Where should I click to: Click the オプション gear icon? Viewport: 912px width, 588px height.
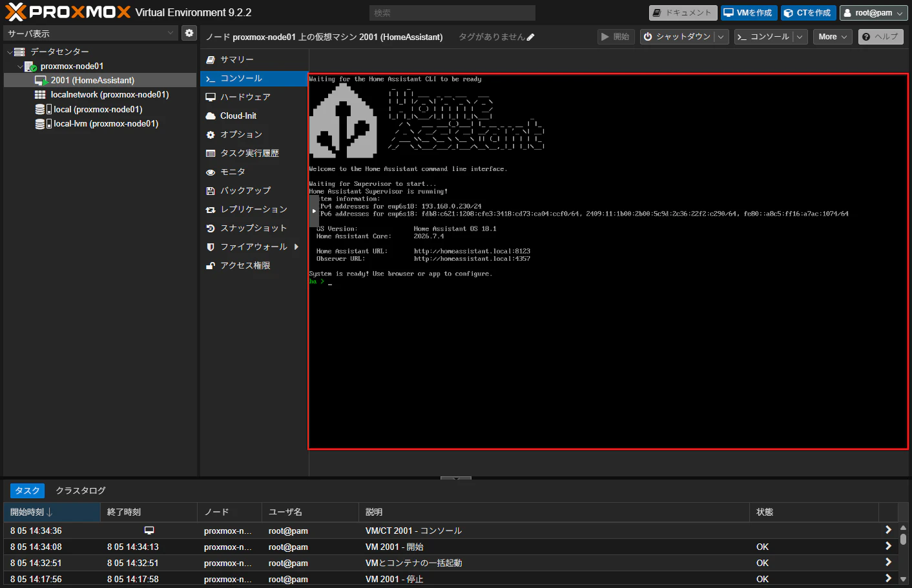211,135
